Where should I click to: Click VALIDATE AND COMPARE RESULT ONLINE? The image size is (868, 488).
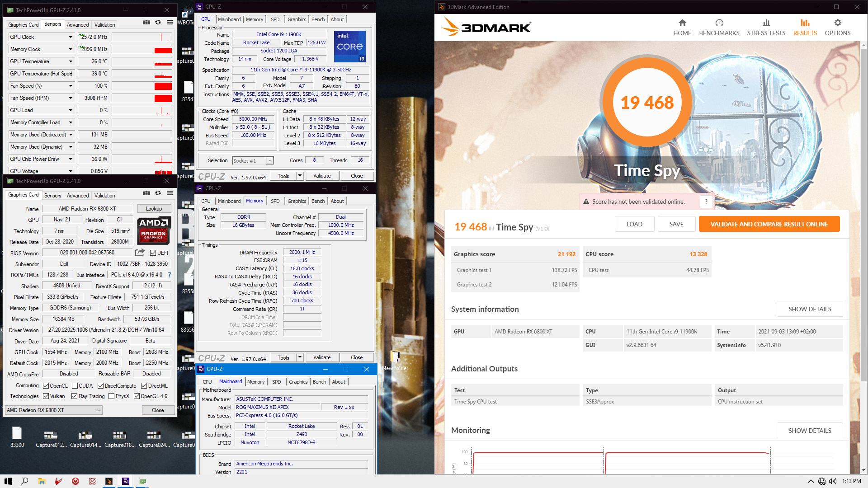(769, 224)
